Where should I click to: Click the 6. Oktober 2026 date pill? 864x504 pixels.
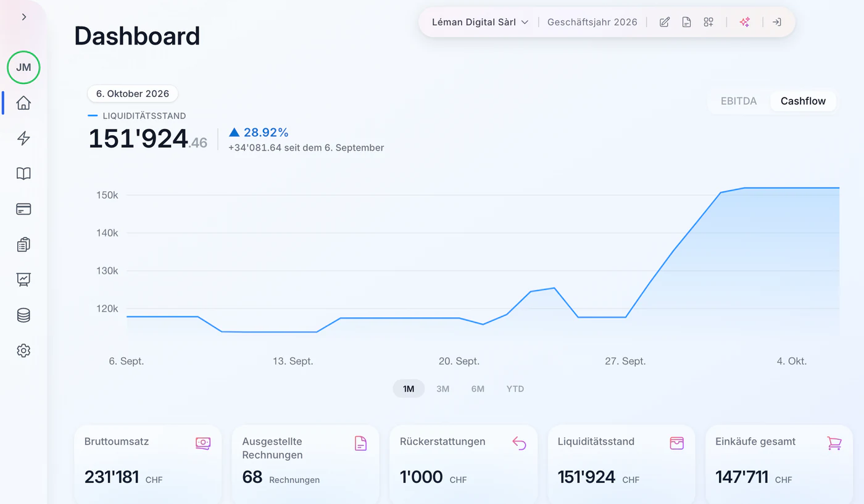click(x=133, y=94)
